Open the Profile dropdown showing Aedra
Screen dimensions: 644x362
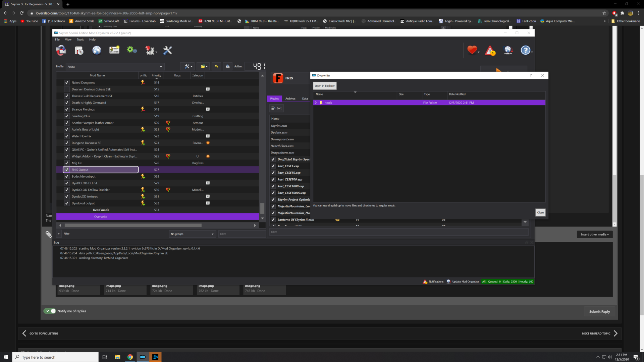[x=115, y=66]
